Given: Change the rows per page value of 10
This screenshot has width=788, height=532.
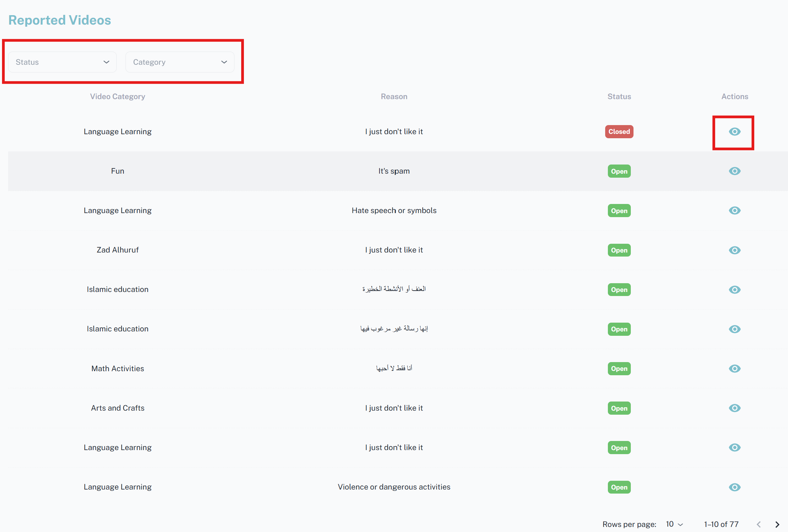Looking at the screenshot, I should point(674,524).
